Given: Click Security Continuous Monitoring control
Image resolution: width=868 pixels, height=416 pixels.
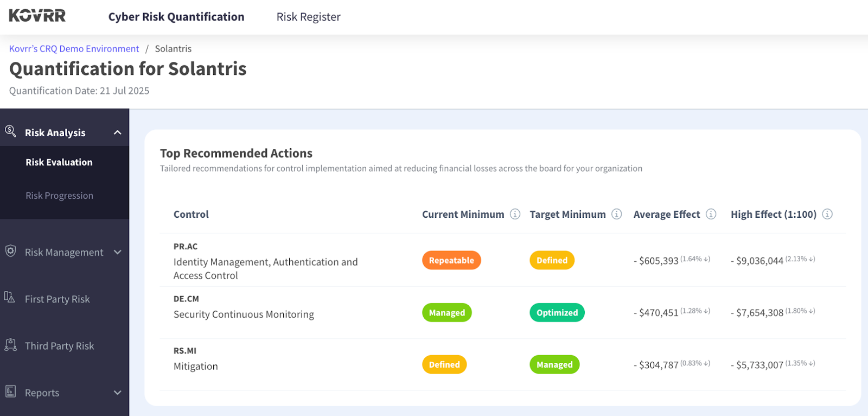Looking at the screenshot, I should 244,314.
